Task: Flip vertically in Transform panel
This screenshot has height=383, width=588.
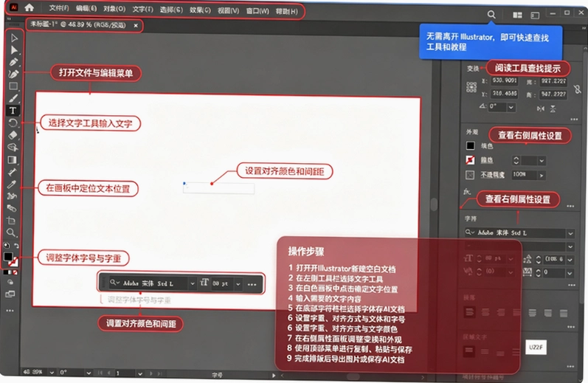Action: pyautogui.click(x=553, y=108)
